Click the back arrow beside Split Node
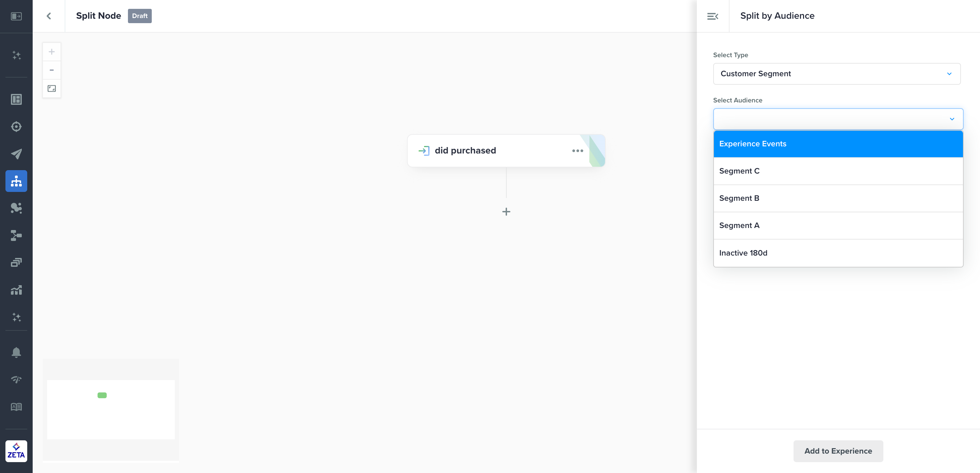Viewport: 980px width, 473px height. (x=49, y=16)
